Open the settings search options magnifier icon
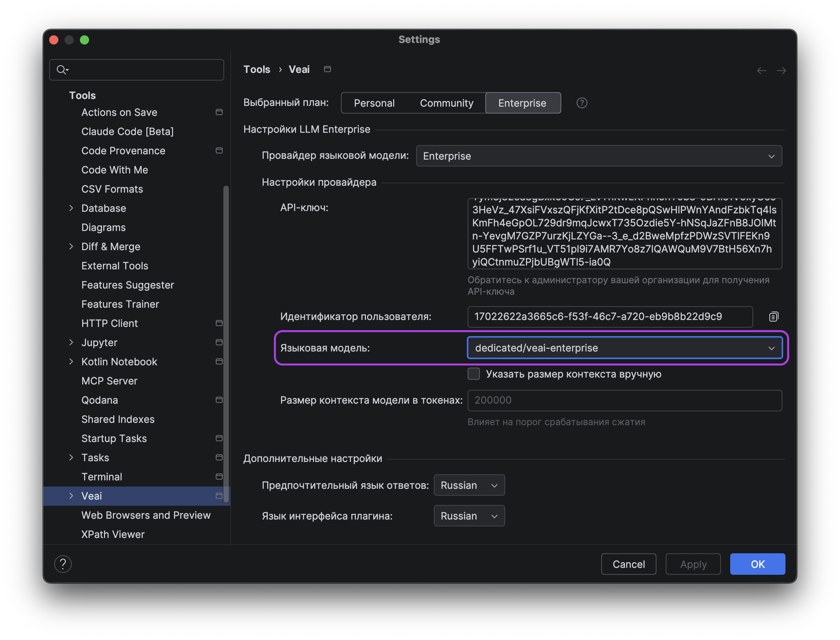The image size is (840, 640). point(62,69)
